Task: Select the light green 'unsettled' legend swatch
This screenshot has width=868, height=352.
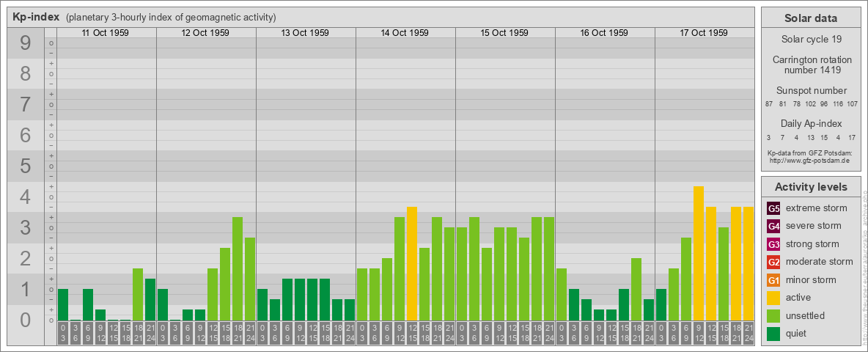Action: (773, 315)
